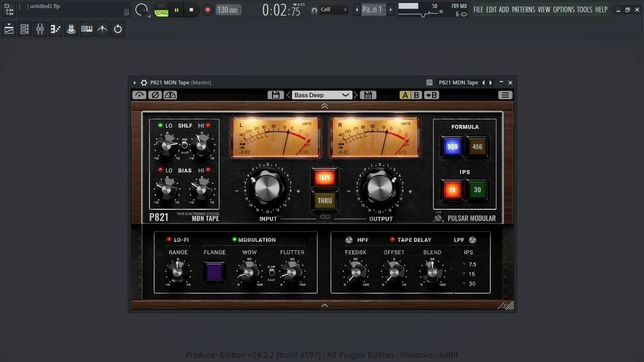
Task: Open the keyboard-shaped icon in the toolbar
Action: point(87,29)
